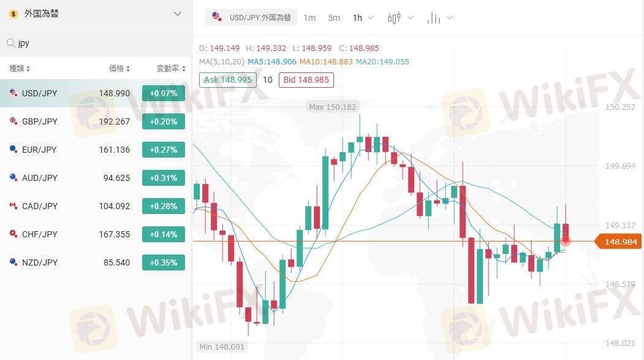Image resolution: width=644 pixels, height=360 pixels.
Task: Click the search magnifier icon
Action: click(x=10, y=44)
